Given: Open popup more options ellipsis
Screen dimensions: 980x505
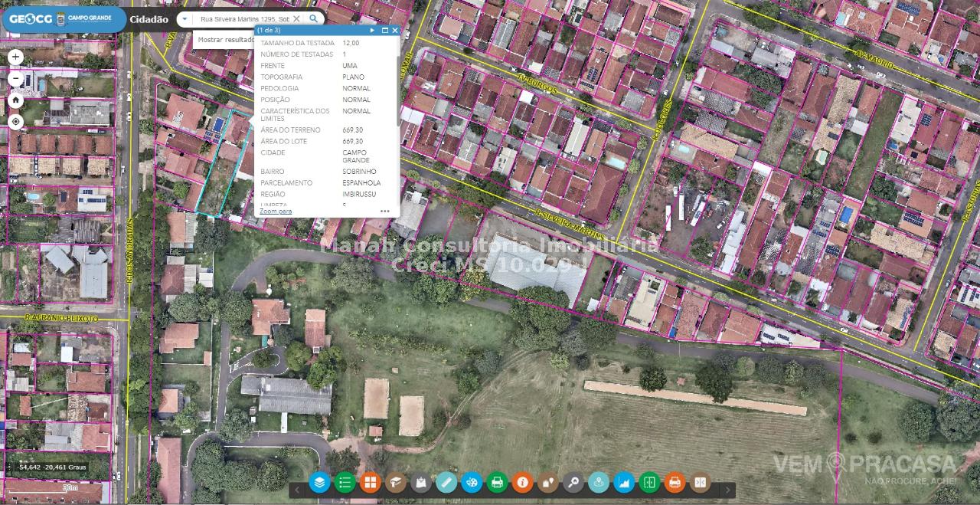Looking at the screenshot, I should (x=384, y=211).
